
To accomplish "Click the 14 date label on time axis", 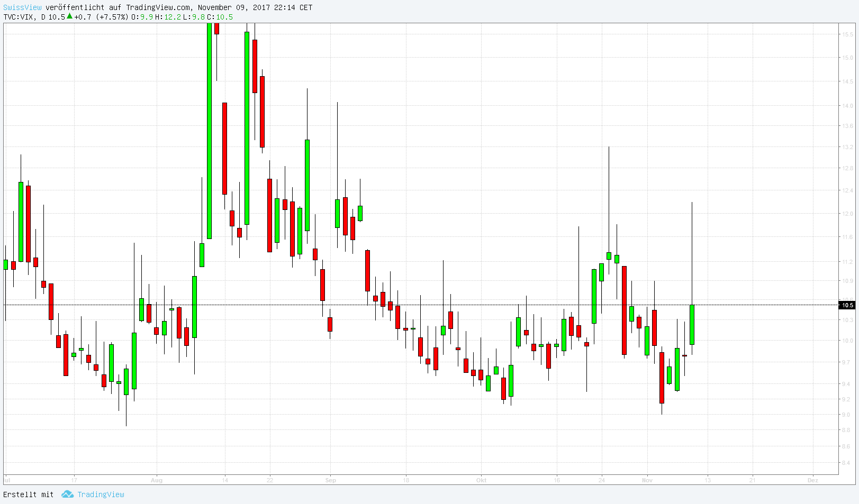I will (x=225, y=480).
